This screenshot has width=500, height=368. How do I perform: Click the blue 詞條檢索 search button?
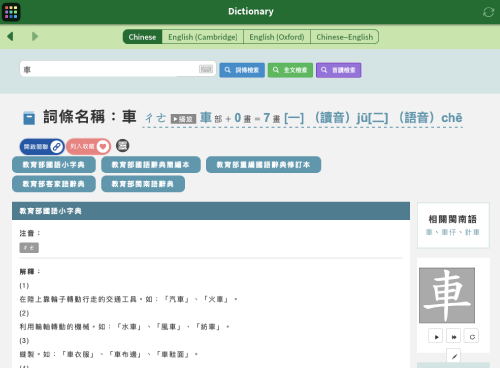click(x=242, y=70)
